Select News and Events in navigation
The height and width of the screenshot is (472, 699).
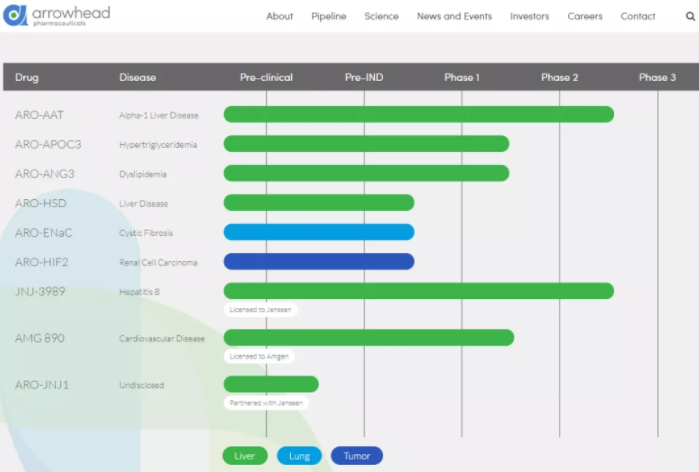[x=454, y=16]
